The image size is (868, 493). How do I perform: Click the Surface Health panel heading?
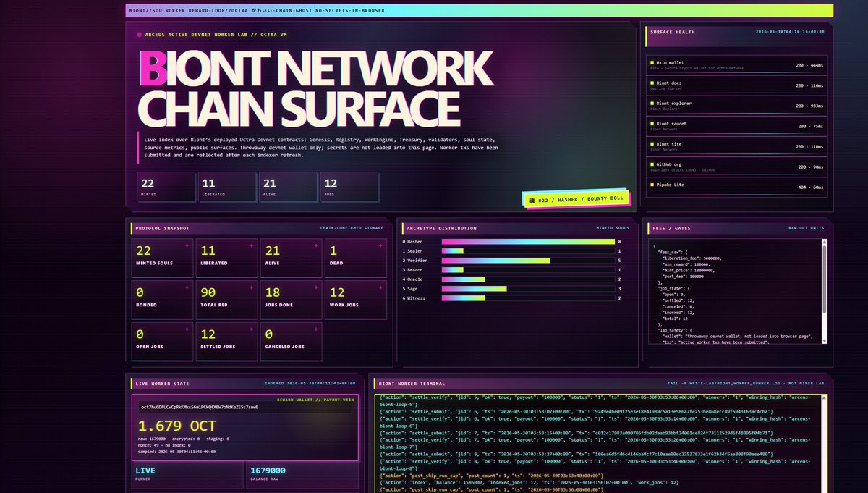tap(672, 32)
